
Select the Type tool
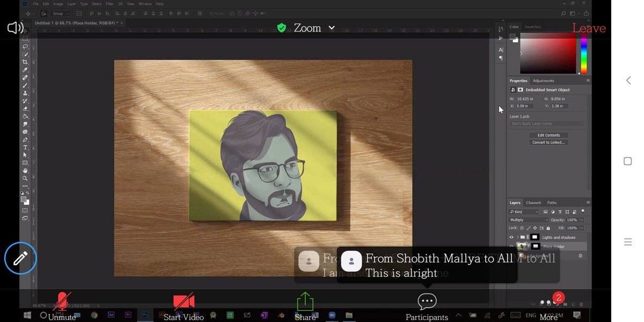[25, 147]
